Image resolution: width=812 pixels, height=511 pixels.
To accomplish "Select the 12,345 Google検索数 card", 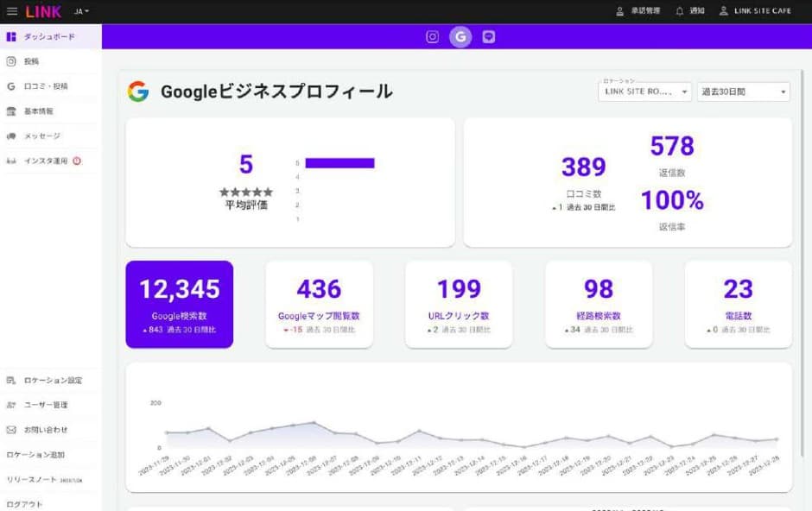I will [x=179, y=304].
